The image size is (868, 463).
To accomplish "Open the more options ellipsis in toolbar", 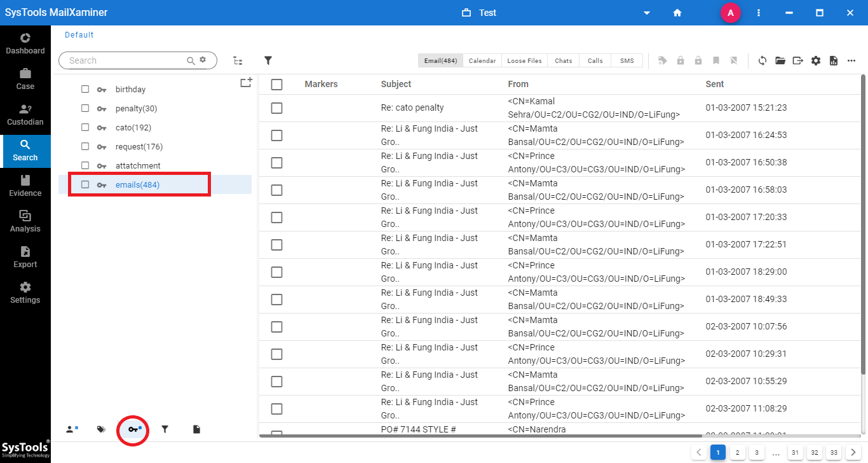I will [851, 60].
